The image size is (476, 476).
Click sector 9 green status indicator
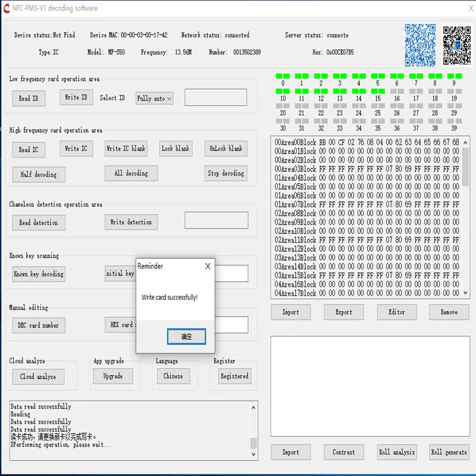[455, 76]
